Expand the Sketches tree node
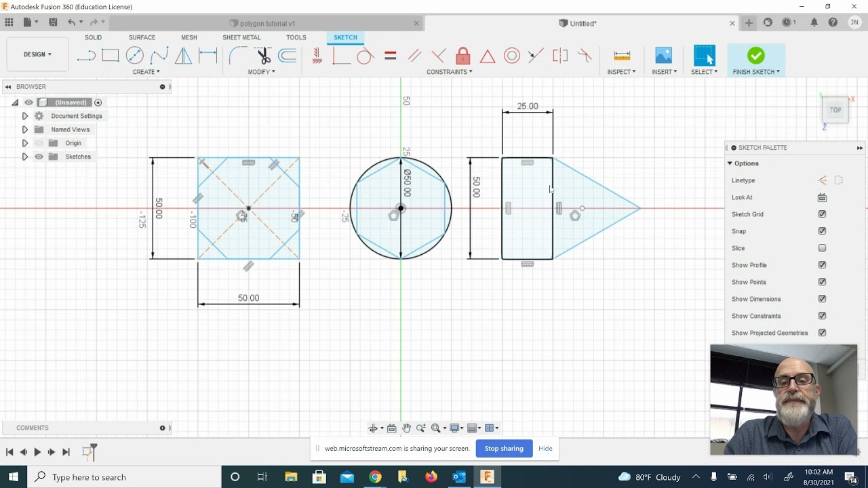The height and width of the screenshot is (488, 868). coord(24,157)
